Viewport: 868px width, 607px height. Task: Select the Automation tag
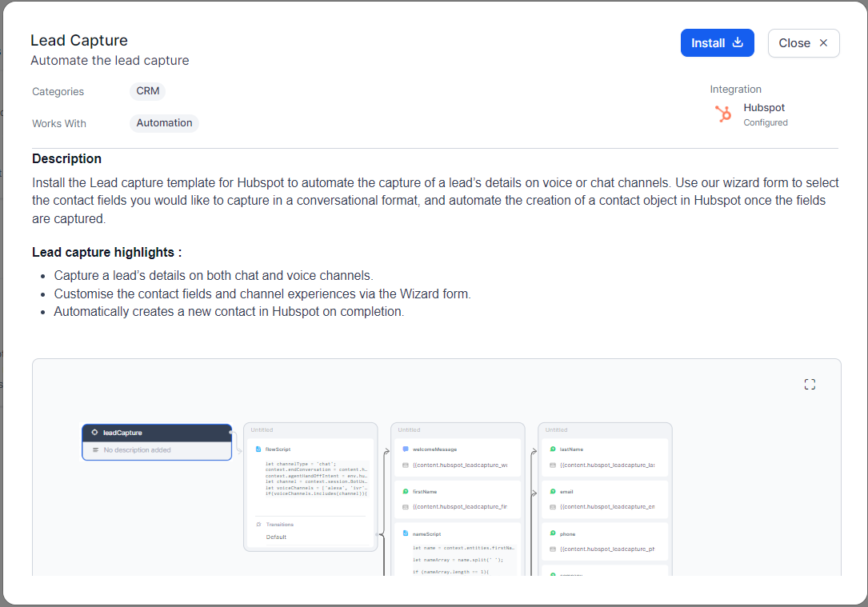pyautogui.click(x=164, y=123)
